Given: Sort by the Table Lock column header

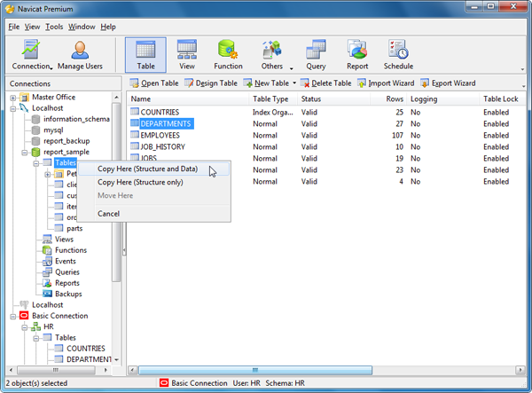Looking at the screenshot, I should [503, 98].
